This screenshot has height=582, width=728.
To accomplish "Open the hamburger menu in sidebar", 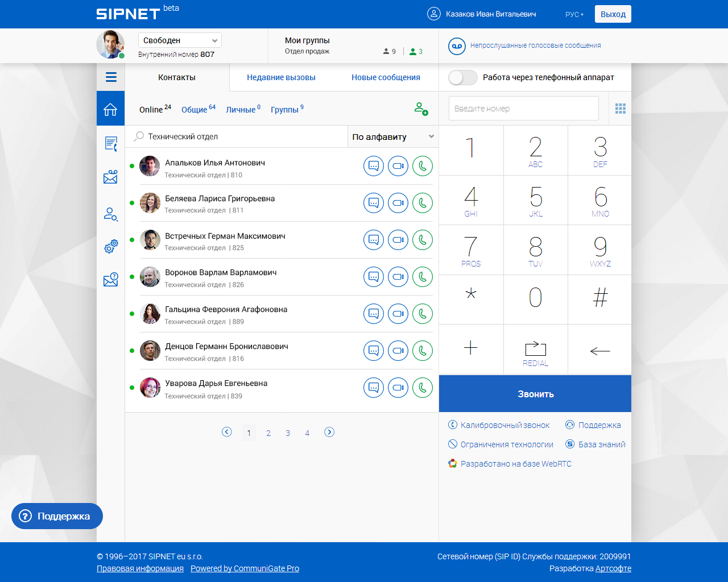I will (x=111, y=77).
